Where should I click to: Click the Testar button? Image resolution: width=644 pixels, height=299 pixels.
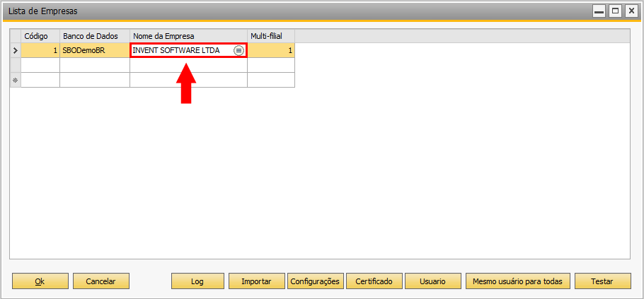[x=602, y=281]
